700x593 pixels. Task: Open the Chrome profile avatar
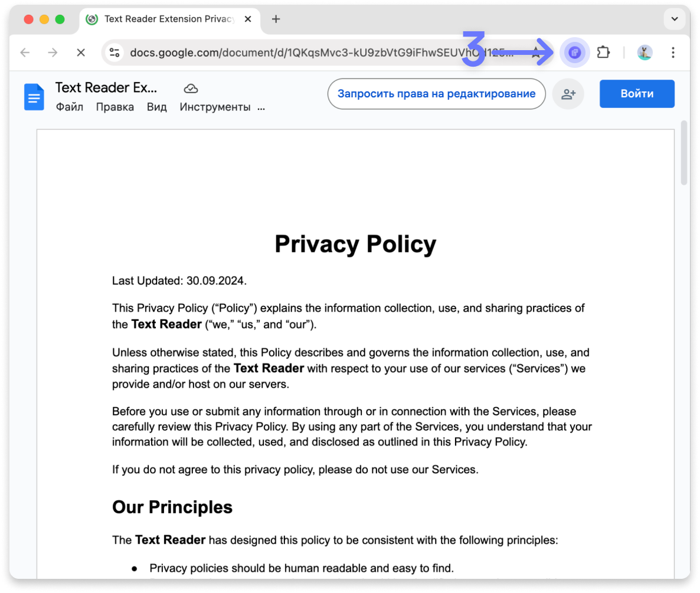(x=645, y=53)
